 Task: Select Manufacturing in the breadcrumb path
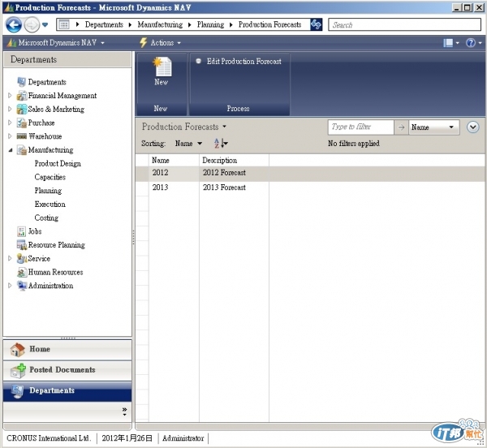160,24
